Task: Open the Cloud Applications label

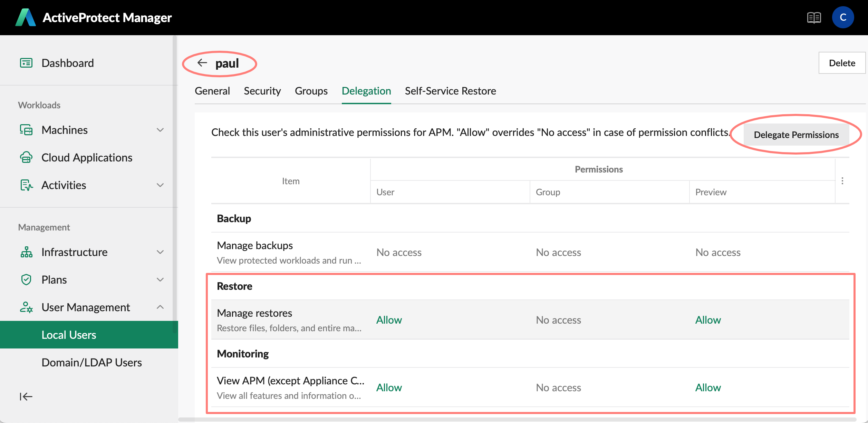Action: 87,157
